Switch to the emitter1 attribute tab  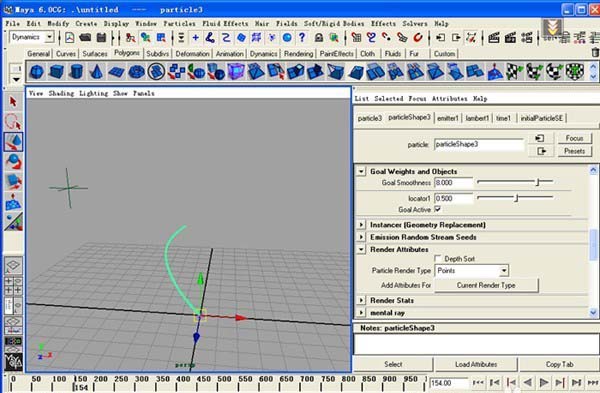[x=447, y=118]
